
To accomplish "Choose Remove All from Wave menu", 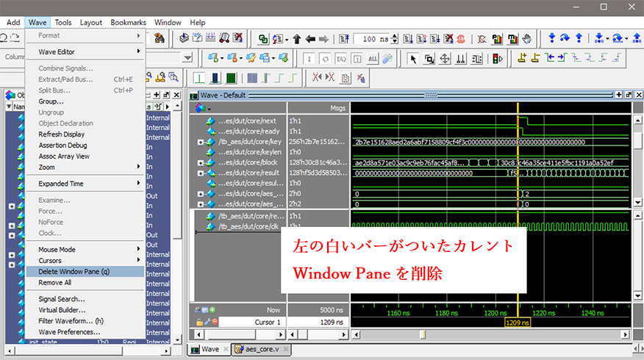I will (x=54, y=282).
